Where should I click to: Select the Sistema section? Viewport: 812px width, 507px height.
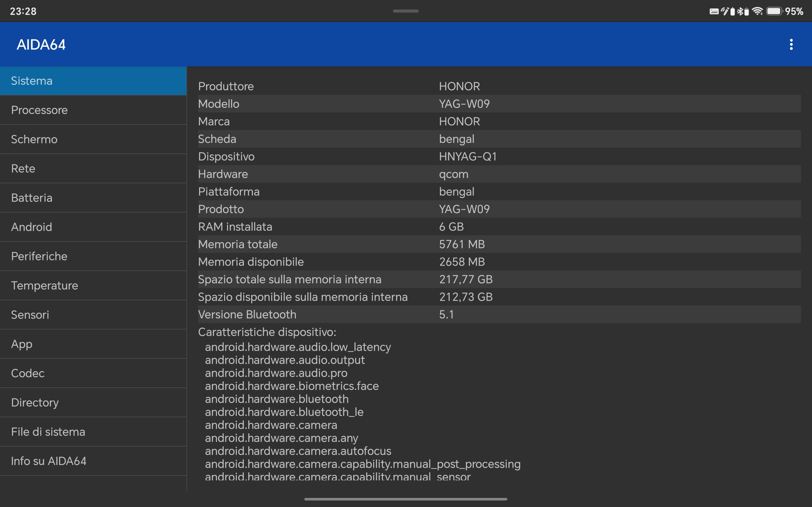(x=93, y=81)
